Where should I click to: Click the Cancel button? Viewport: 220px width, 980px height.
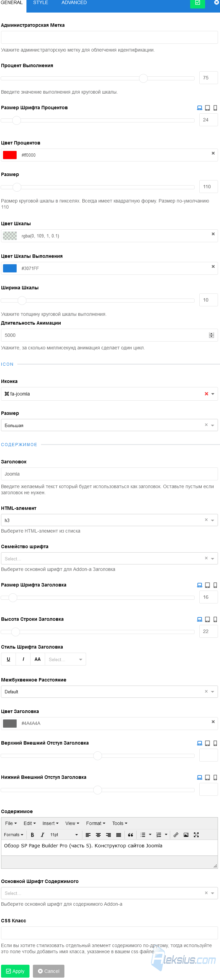pos(48,971)
